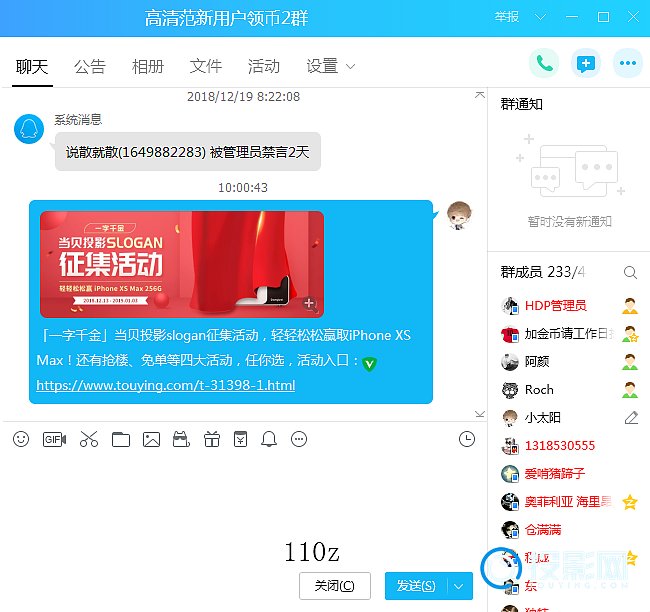This screenshot has height=612, width=650.
Task: Click the send picture icon
Action: tap(151, 439)
